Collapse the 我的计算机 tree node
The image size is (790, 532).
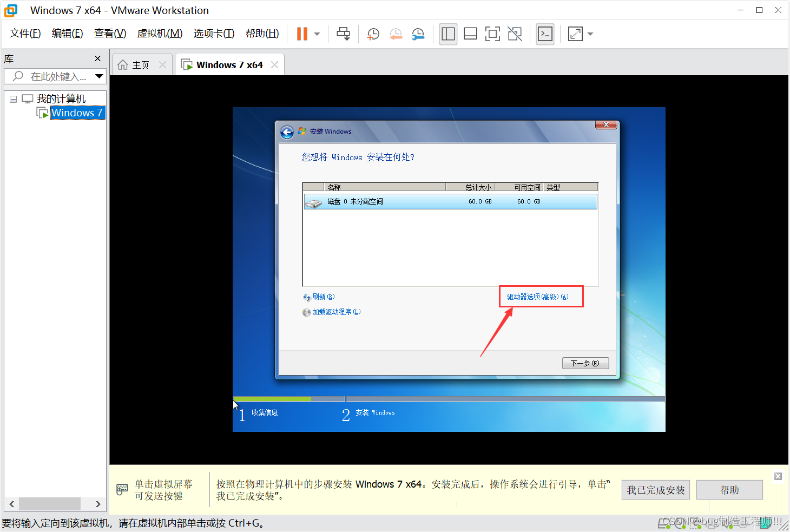pyautogui.click(x=14, y=99)
